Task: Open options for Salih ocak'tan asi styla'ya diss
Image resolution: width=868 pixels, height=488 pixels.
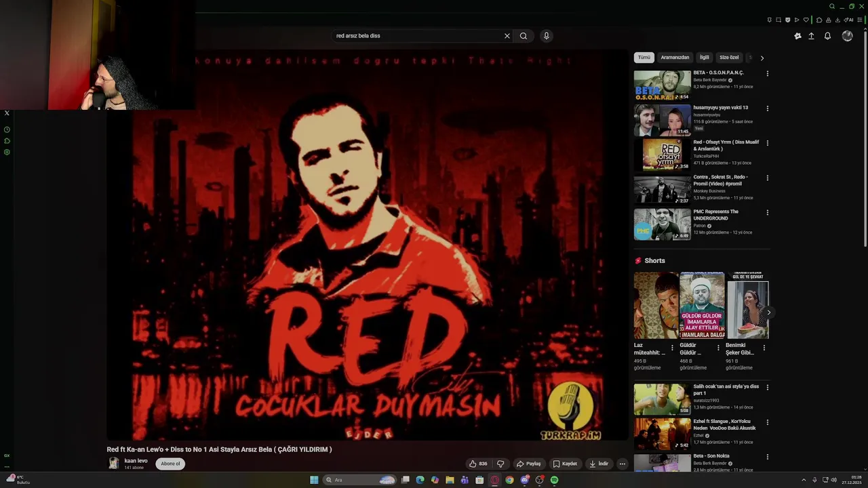Action: (768, 387)
